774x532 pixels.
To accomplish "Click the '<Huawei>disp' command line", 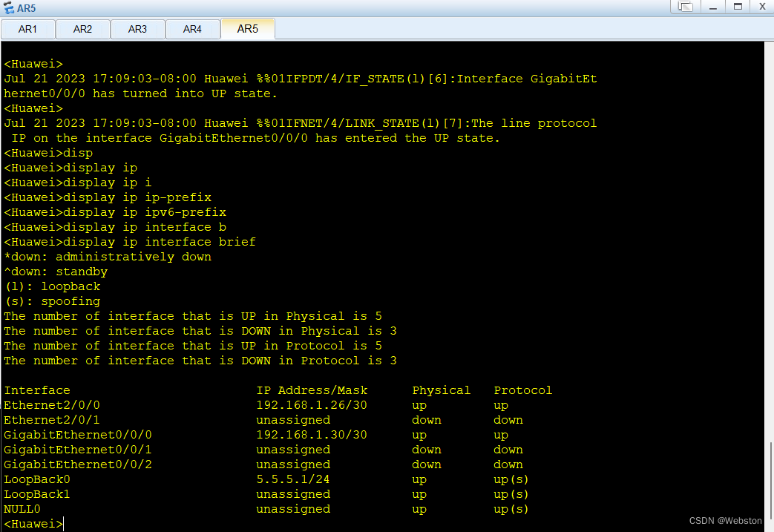I will click(x=48, y=153).
